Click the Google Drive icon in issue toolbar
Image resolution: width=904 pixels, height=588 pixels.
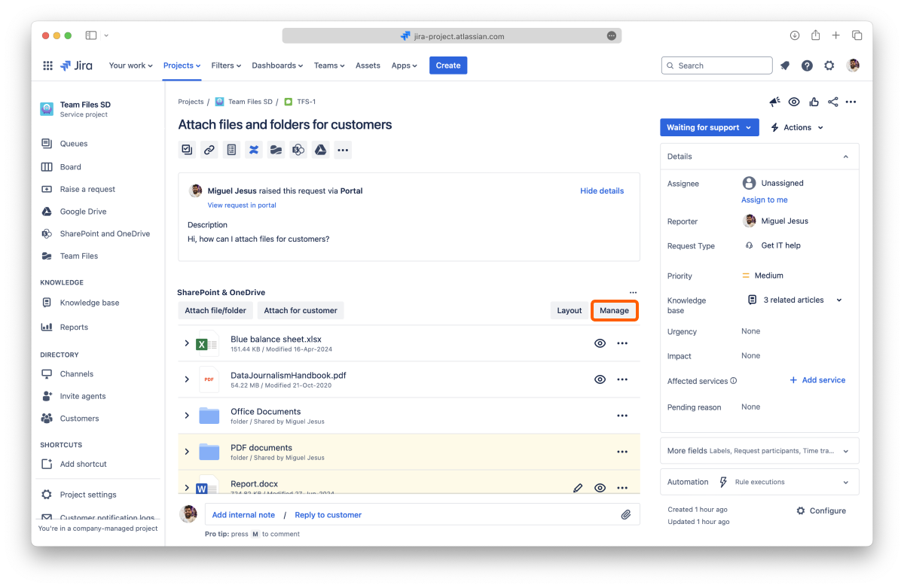(320, 150)
